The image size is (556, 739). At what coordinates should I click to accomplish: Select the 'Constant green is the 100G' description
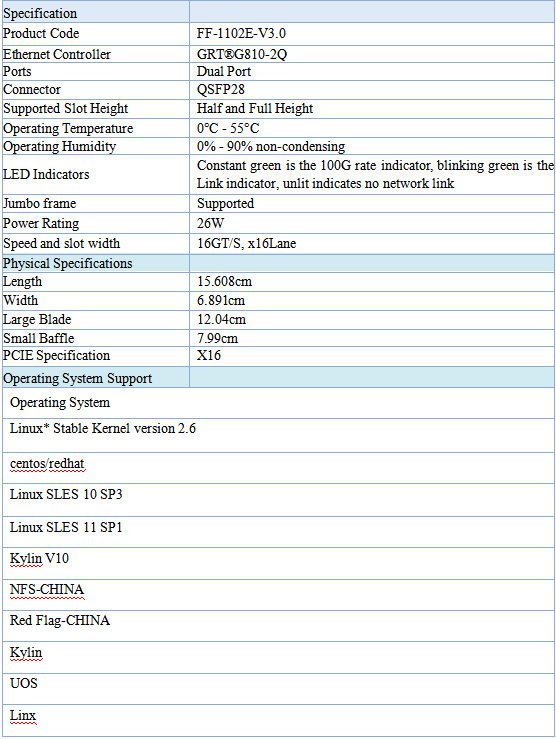point(375,174)
